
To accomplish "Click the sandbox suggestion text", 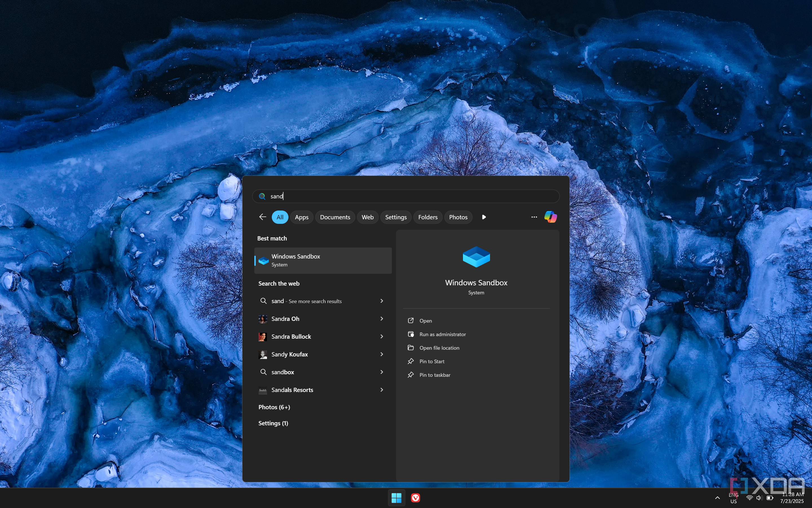I will coord(283,372).
